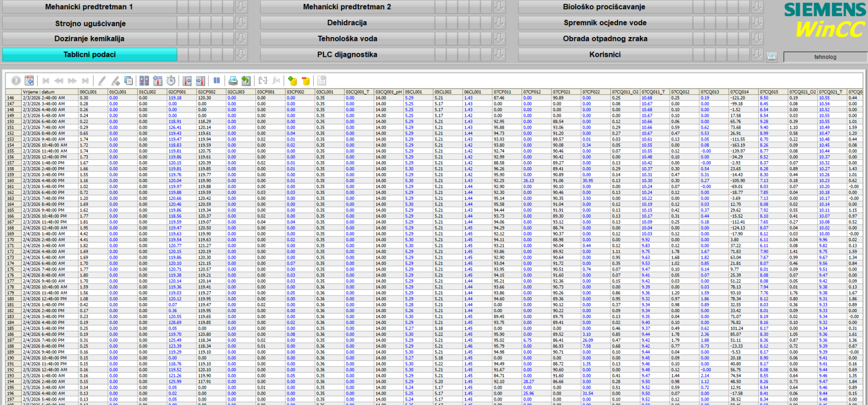Click the tehnolog user field
The height and width of the screenshot is (405, 868).
pos(825,57)
